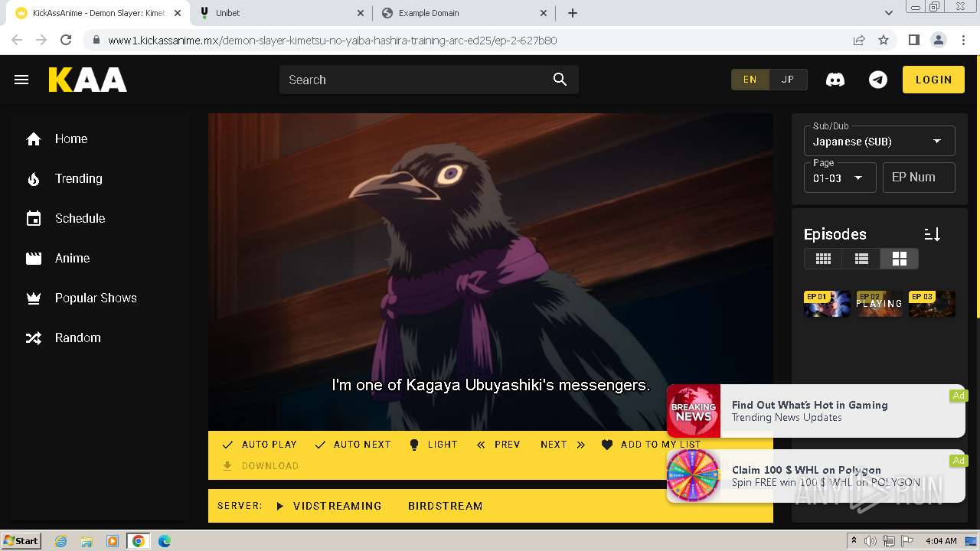This screenshot has width=980, height=551.
Task: Open Anime in sidebar
Action: click(100, 258)
